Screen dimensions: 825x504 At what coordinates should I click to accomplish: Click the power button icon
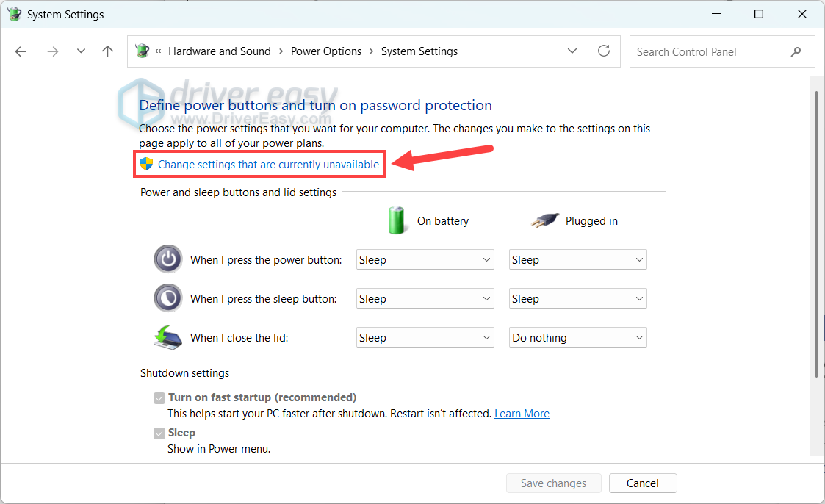[168, 259]
